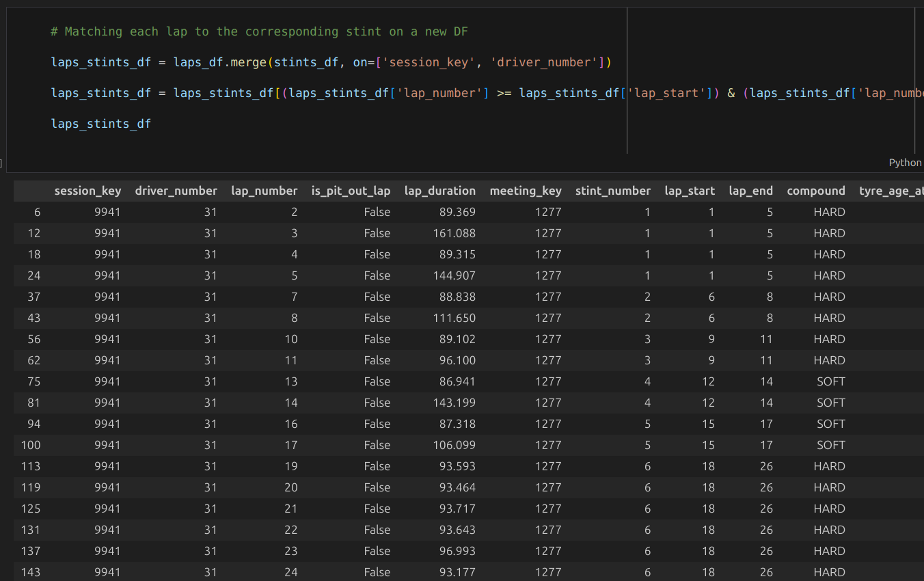Select row index 100 in the output table

pyautogui.click(x=31, y=445)
